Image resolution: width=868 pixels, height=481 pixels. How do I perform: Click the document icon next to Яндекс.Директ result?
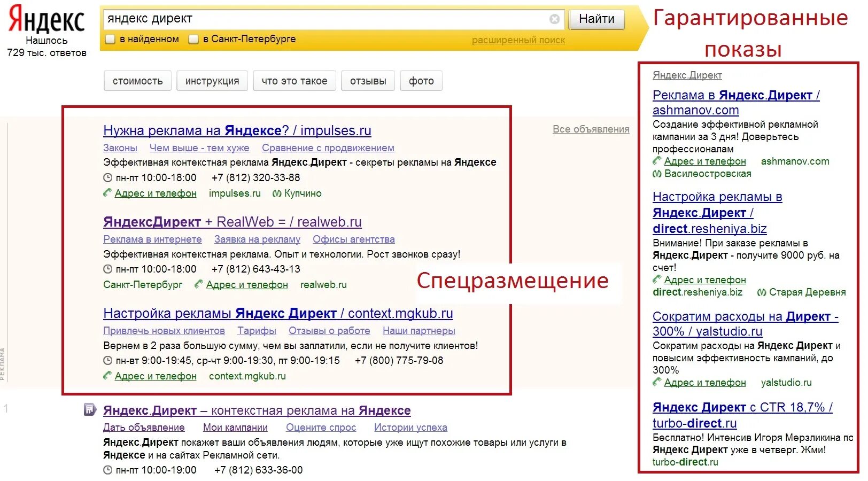tap(90, 409)
